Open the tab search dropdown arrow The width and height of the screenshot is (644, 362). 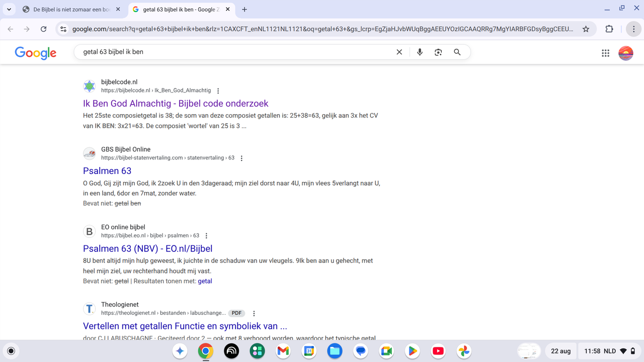[9, 9]
